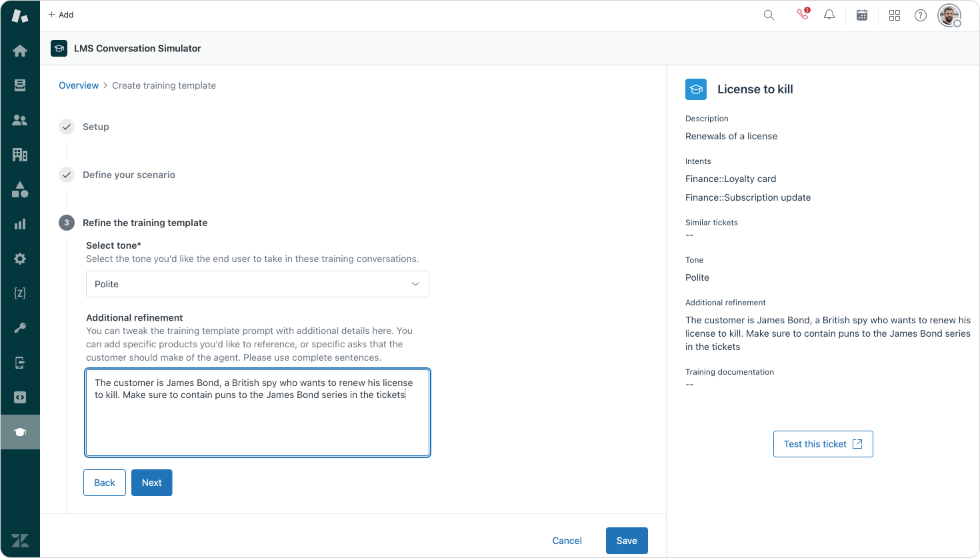Image resolution: width=980 pixels, height=558 pixels.
Task: Click the Overview breadcrumb link
Action: click(79, 85)
